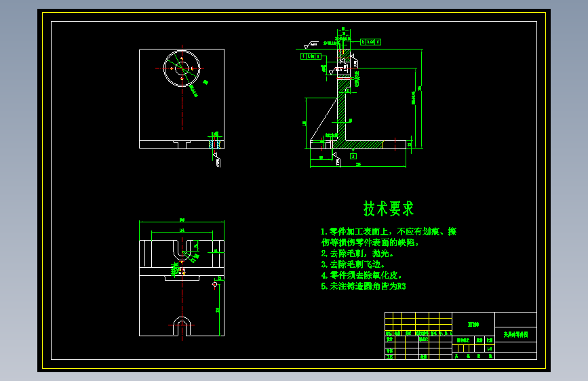Screen dimensions: 588x381
Task: Select note 5. 未注铸造圆角皆为R3
Action: click(364, 286)
